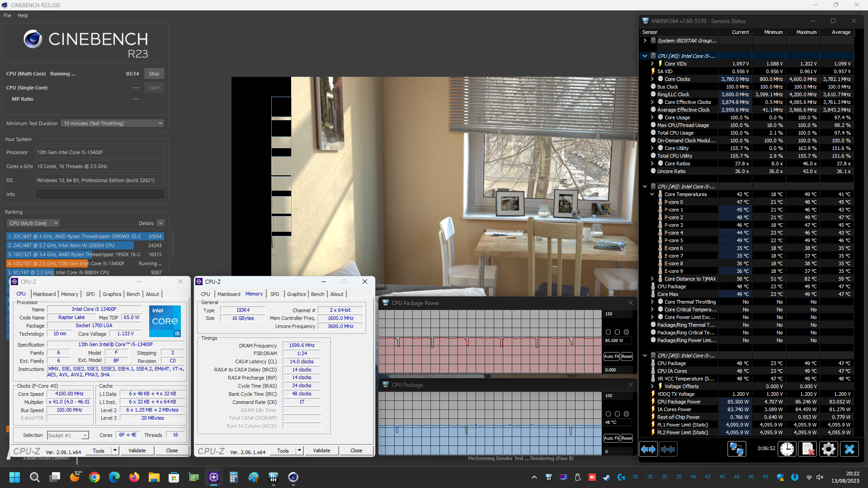Expand System: BIOSTAR Group sensor node
The width and height of the screenshot is (868, 488).
pyautogui.click(x=645, y=41)
